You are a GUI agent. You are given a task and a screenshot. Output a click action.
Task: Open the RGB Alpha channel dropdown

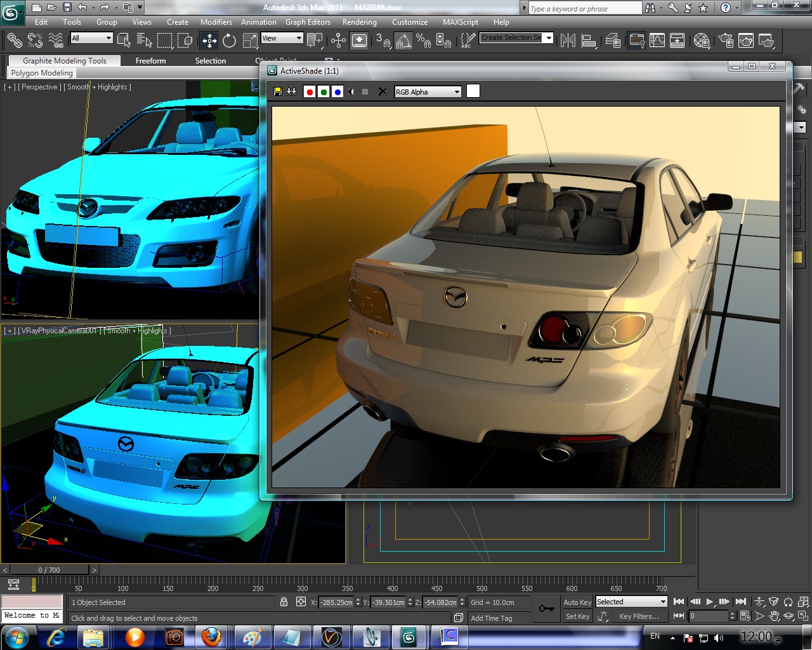click(x=428, y=92)
